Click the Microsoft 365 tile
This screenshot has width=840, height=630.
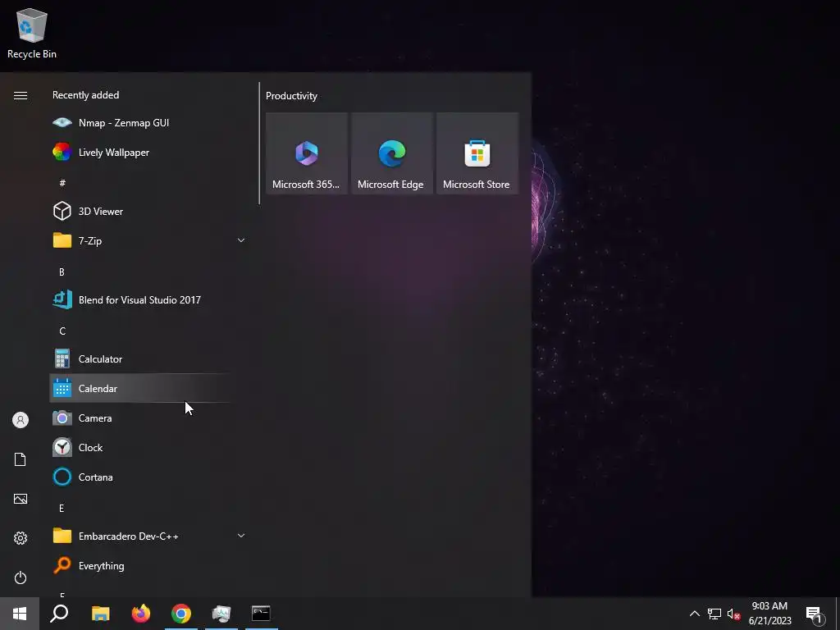(x=307, y=153)
